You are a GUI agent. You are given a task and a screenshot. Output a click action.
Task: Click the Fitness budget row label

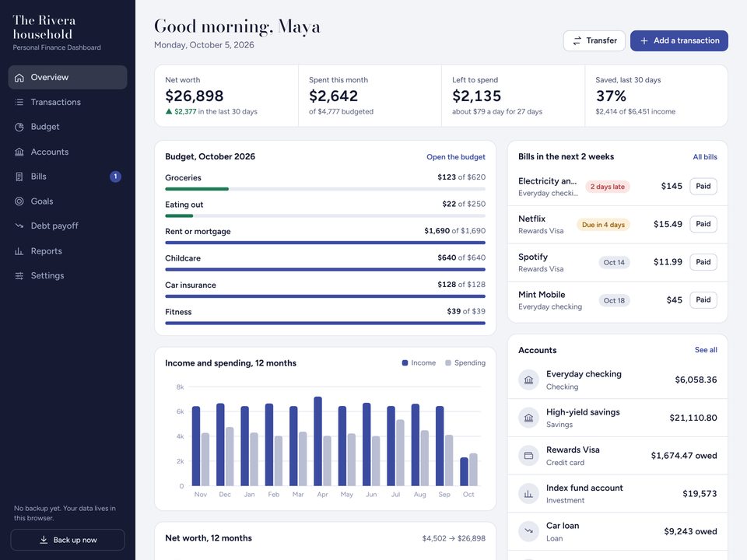coord(178,312)
